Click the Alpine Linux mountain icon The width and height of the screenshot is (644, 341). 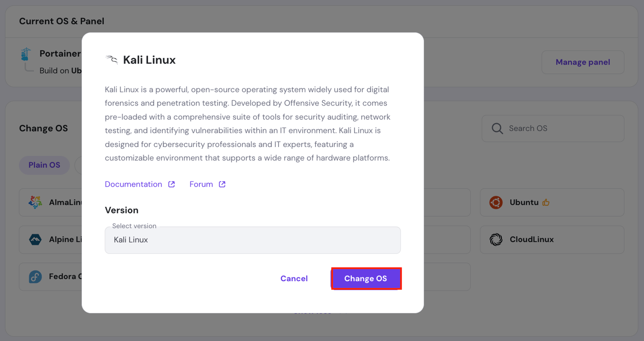click(x=35, y=239)
